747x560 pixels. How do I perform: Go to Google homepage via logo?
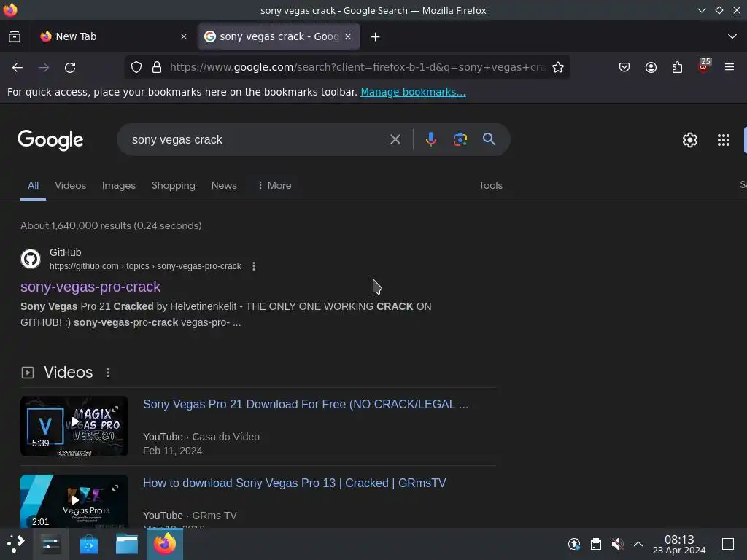click(50, 140)
